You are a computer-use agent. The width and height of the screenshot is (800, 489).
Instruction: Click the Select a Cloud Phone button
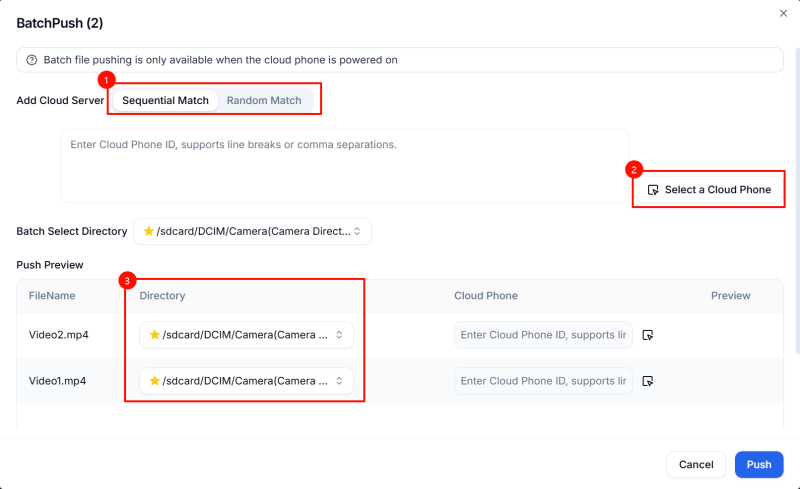pyautogui.click(x=709, y=190)
